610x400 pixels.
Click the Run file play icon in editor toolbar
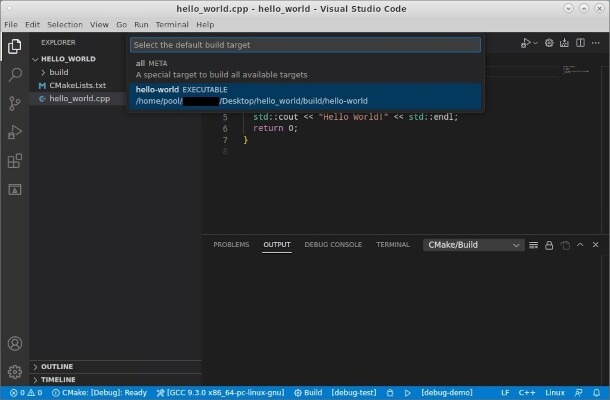(526, 43)
